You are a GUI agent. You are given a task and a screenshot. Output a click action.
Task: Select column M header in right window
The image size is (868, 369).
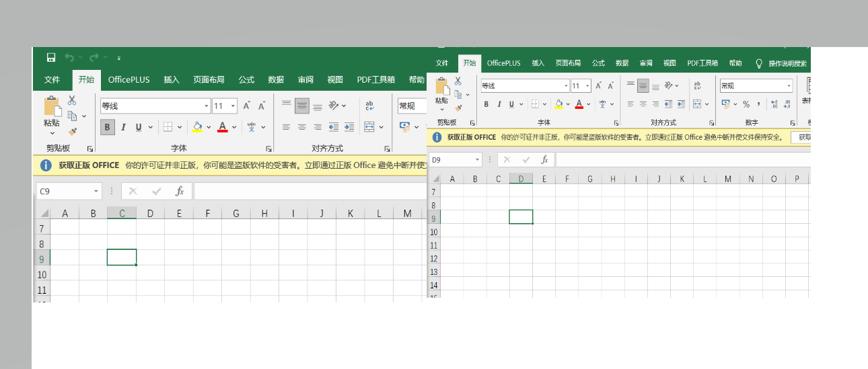pos(728,179)
